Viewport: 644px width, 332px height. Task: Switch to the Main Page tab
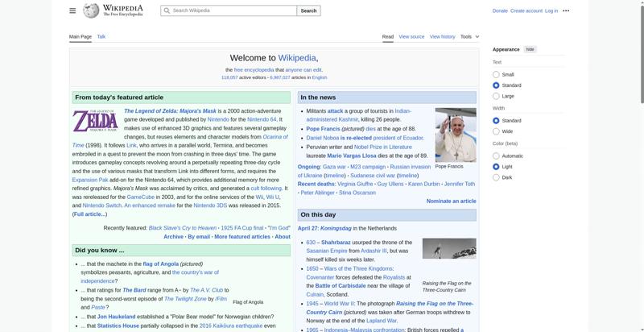[x=80, y=36]
